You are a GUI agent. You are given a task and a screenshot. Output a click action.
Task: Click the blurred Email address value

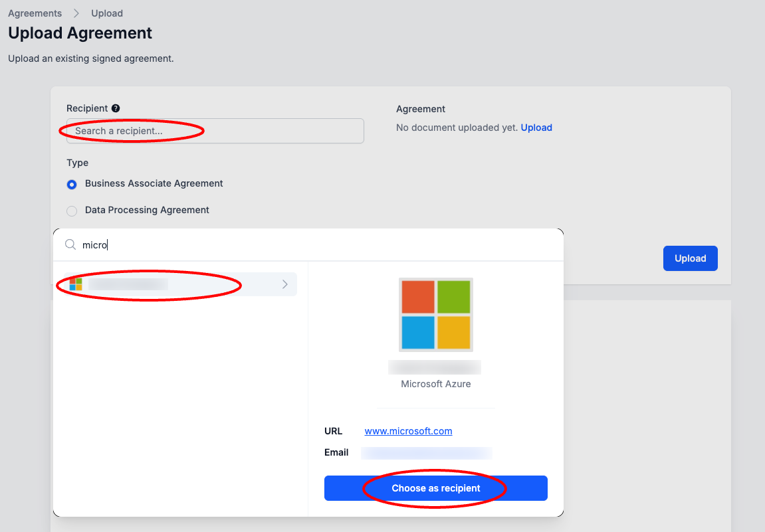click(x=427, y=453)
